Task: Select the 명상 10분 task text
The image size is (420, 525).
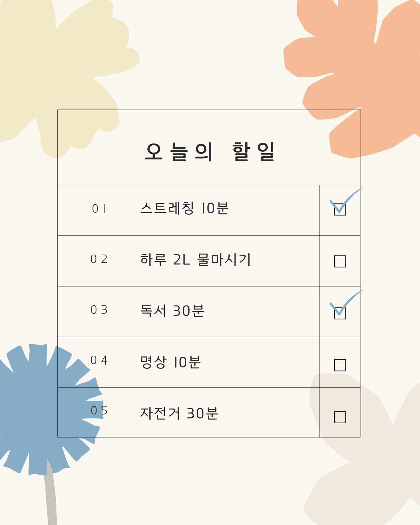Action: [171, 362]
